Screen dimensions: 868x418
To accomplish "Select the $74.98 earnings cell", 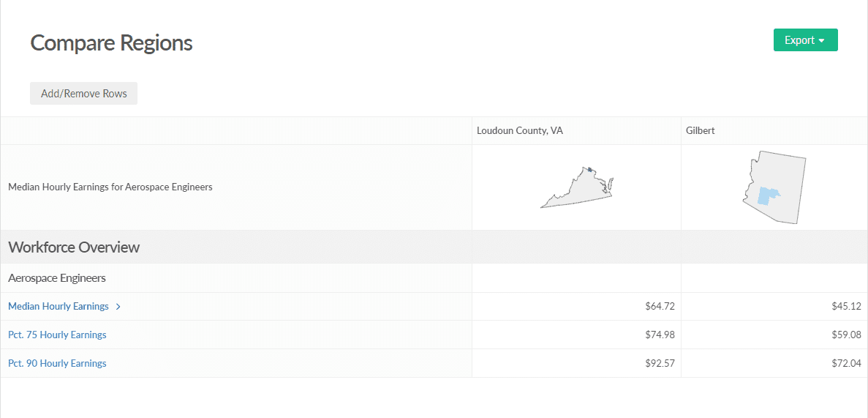I will (x=660, y=335).
